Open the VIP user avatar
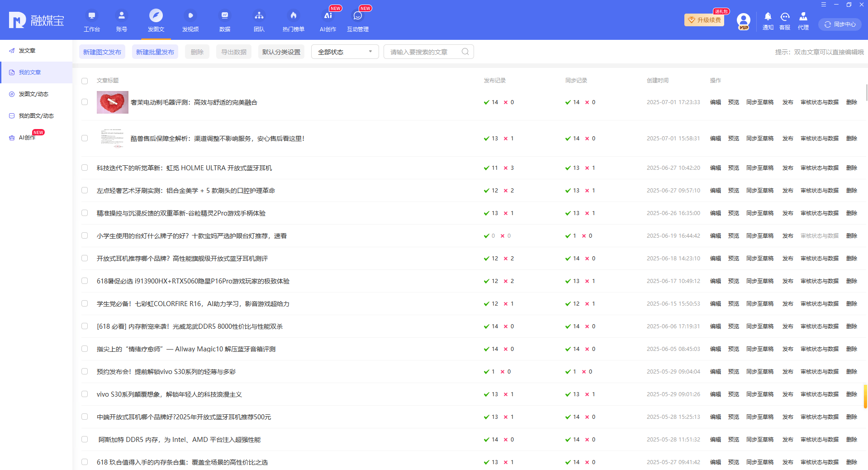Viewport: 868px width, 470px height. pyautogui.click(x=744, y=21)
